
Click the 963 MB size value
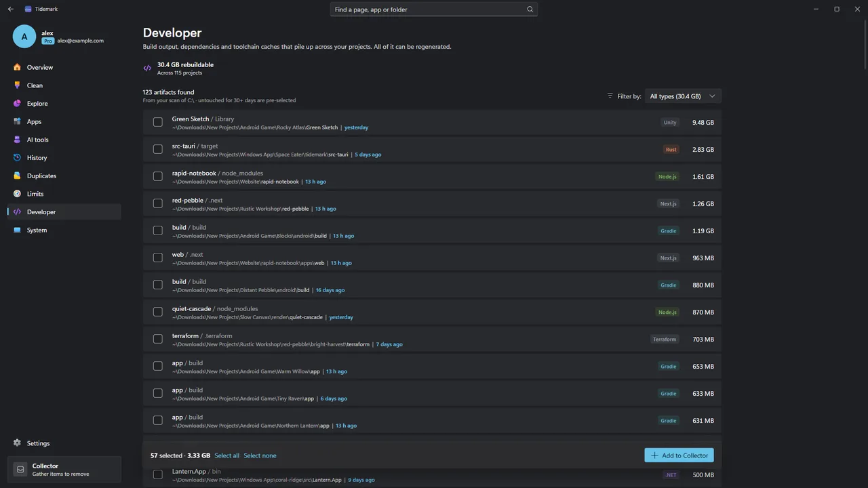(x=703, y=258)
